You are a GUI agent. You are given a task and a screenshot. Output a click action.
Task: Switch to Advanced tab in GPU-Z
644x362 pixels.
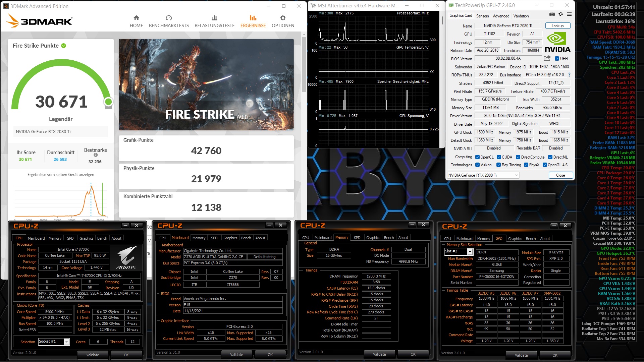pyautogui.click(x=501, y=16)
